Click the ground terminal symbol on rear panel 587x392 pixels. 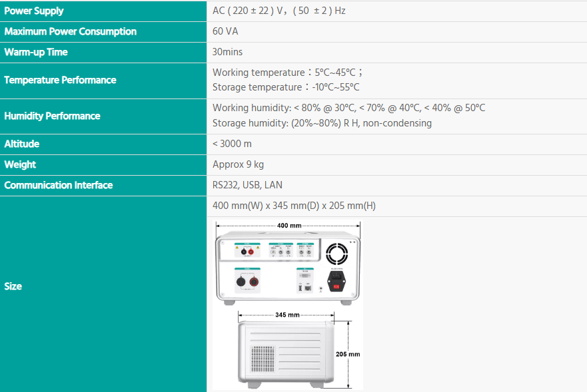tap(321, 289)
